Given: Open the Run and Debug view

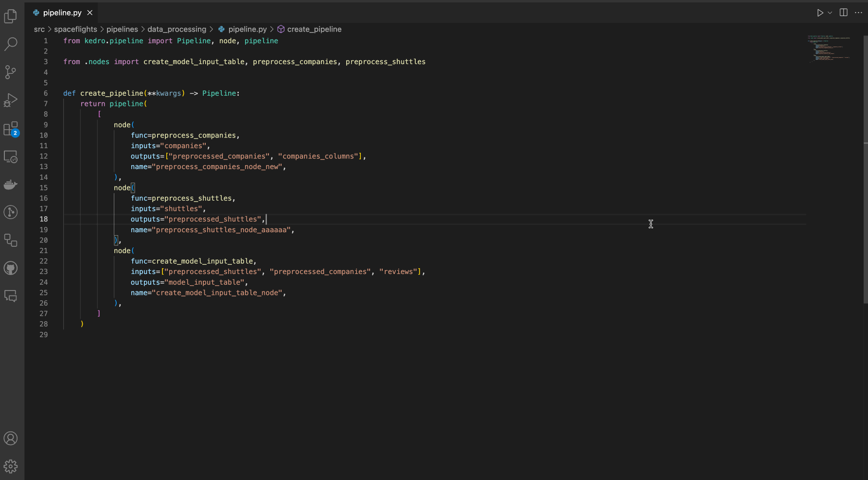Looking at the screenshot, I should tap(11, 100).
